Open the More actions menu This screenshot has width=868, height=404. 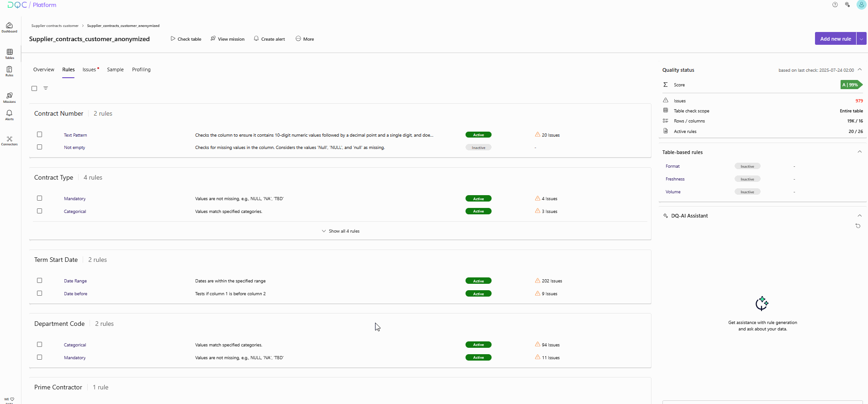(x=305, y=39)
